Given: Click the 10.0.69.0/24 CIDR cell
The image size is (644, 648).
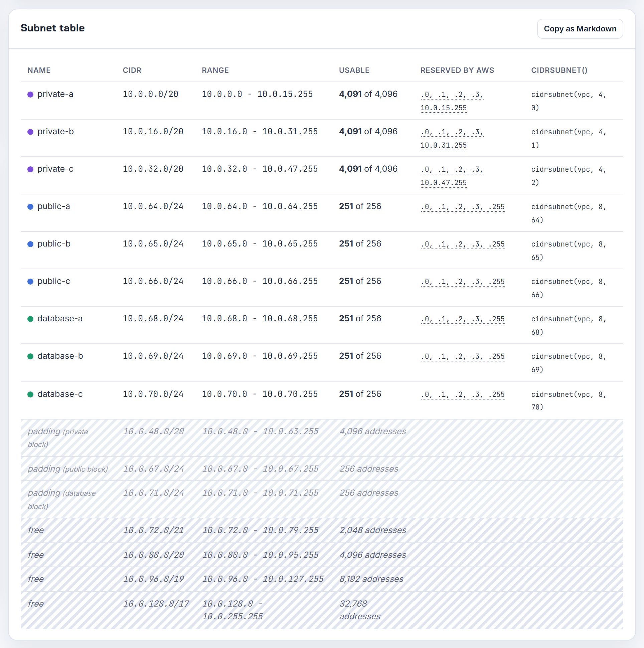Looking at the screenshot, I should pyautogui.click(x=153, y=356).
